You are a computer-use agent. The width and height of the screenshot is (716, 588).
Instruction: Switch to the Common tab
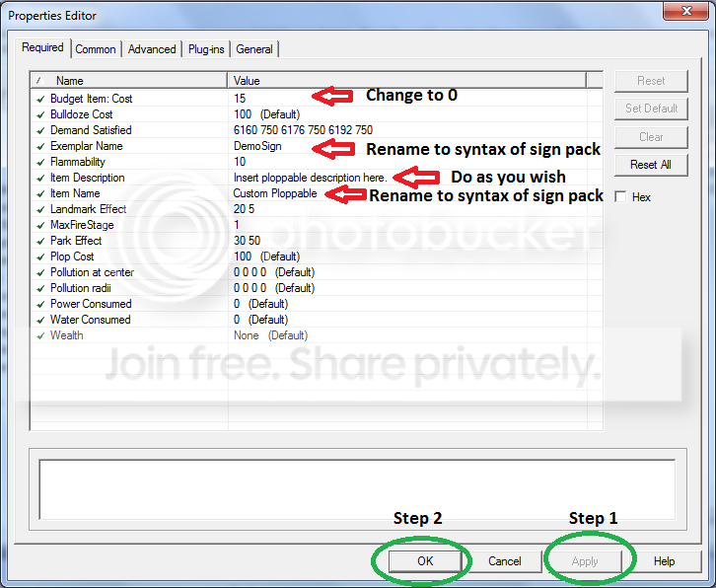pyautogui.click(x=96, y=49)
